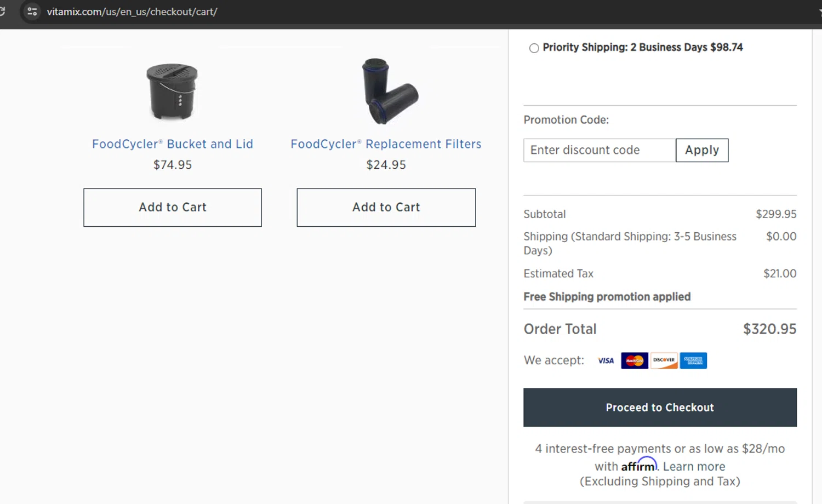Image resolution: width=822 pixels, height=504 pixels.
Task: Click the vitamix.com checkout cart URL
Action: tap(132, 12)
